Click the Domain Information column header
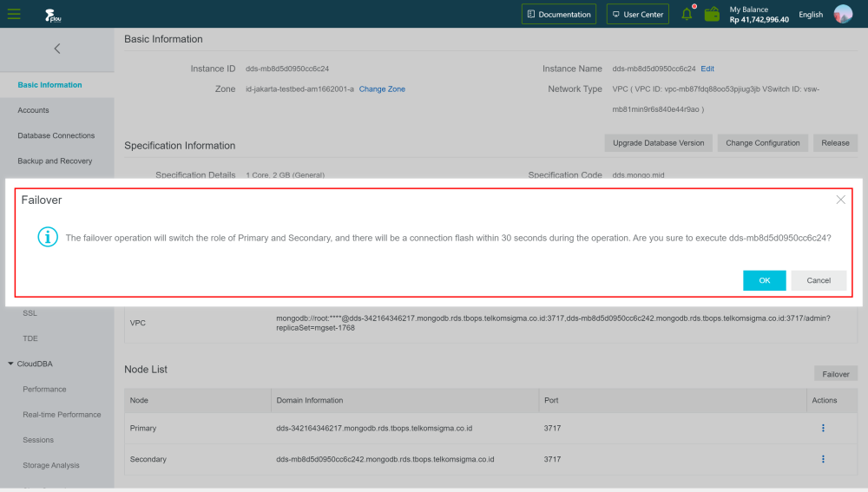The width and height of the screenshot is (868, 492). pyautogui.click(x=310, y=400)
